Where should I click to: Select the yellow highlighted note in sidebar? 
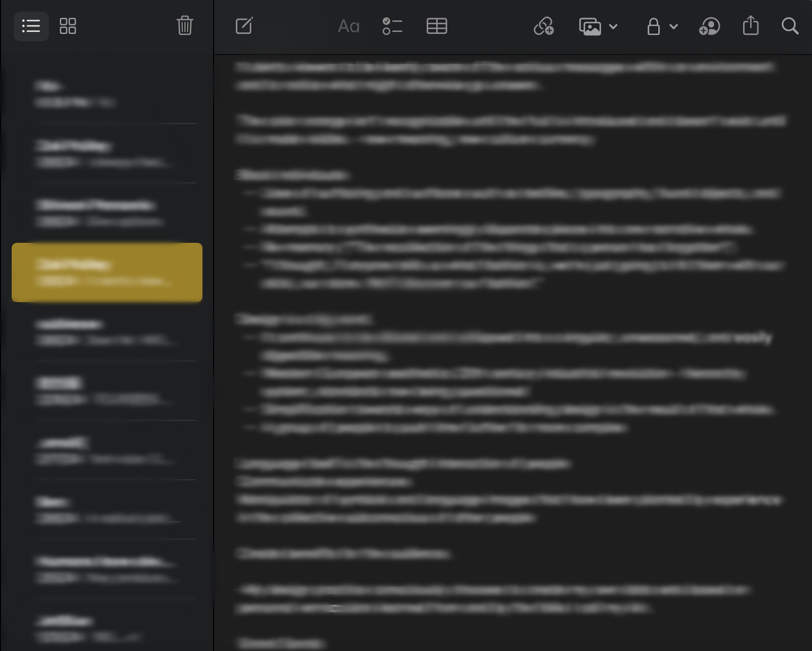(x=107, y=272)
